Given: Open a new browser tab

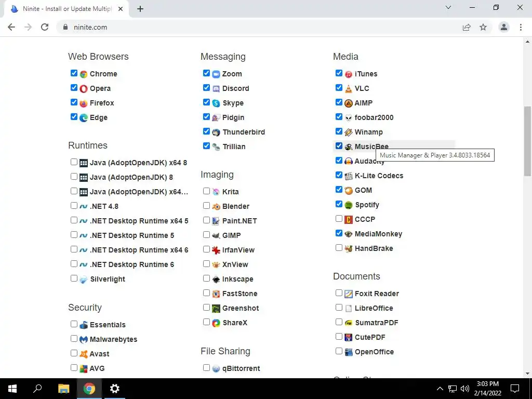Looking at the screenshot, I should 140,9.
